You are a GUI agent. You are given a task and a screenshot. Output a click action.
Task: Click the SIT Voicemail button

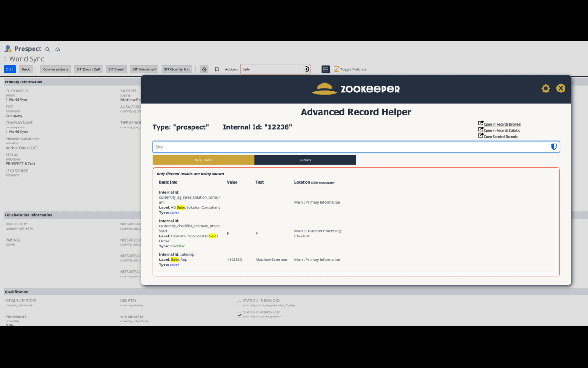tap(144, 69)
